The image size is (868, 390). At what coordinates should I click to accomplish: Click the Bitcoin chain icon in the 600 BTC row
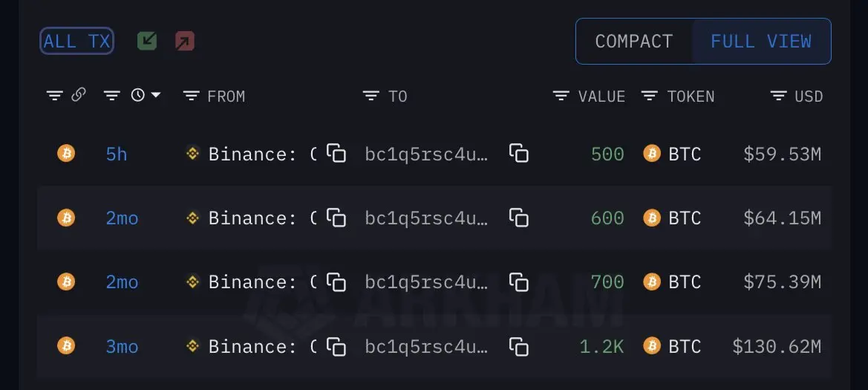coord(66,218)
